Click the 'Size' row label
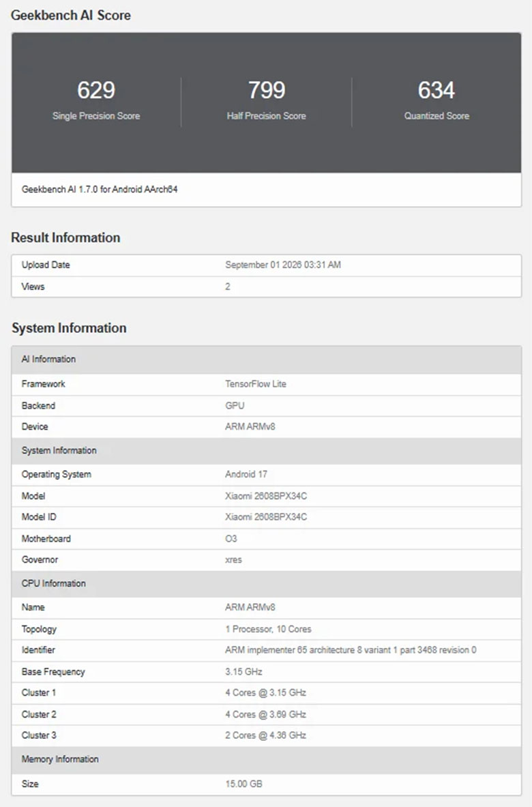Image resolution: width=532 pixels, height=807 pixels. tap(30, 784)
